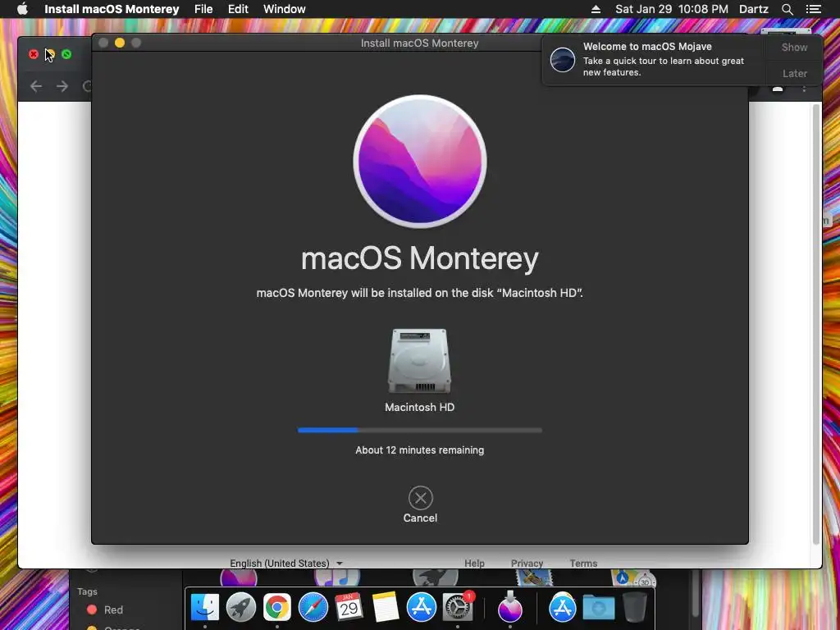Open the Downloads folder in Dock
Image resolution: width=840 pixels, height=630 pixels.
pyautogui.click(x=598, y=608)
